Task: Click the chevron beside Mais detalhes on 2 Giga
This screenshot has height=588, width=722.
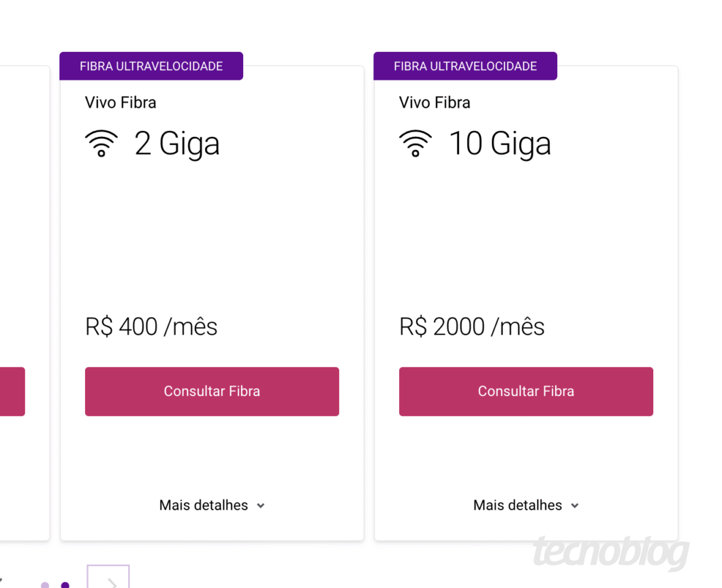Action: coord(260,506)
